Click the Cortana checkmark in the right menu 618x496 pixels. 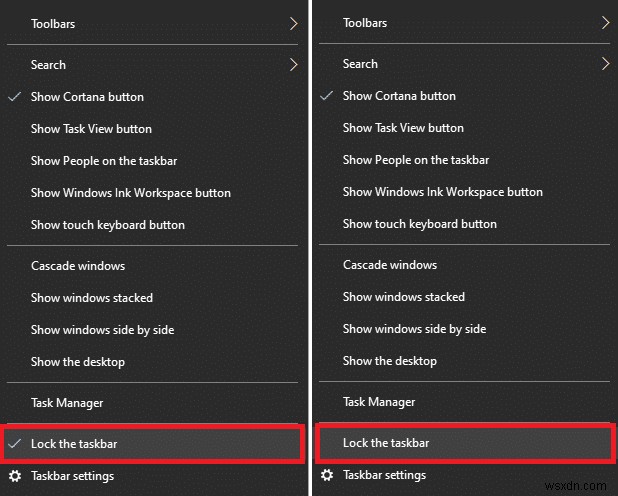[326, 96]
